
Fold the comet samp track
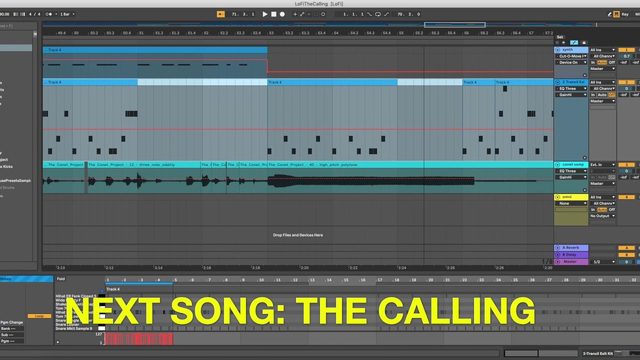[558, 164]
